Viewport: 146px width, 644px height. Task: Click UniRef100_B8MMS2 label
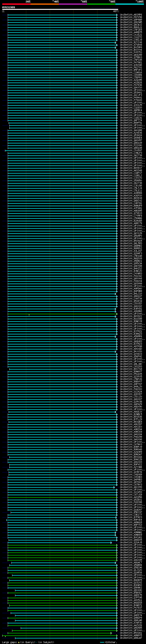(x=131, y=249)
